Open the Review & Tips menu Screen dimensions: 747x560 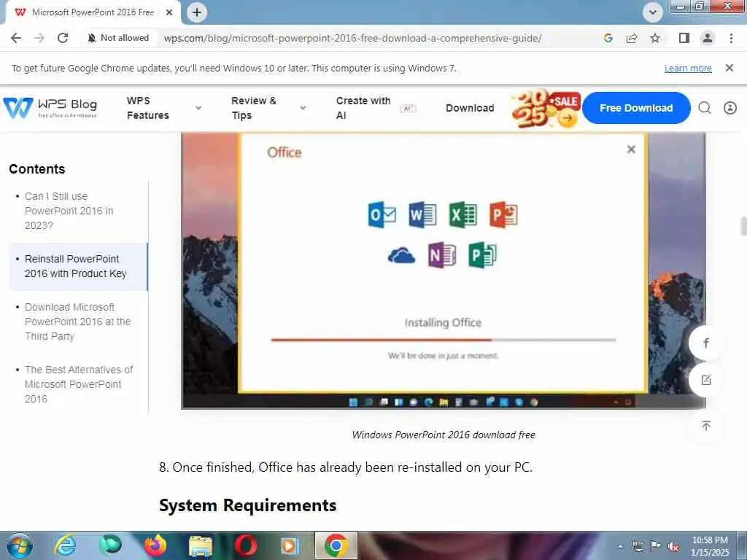[x=253, y=108]
